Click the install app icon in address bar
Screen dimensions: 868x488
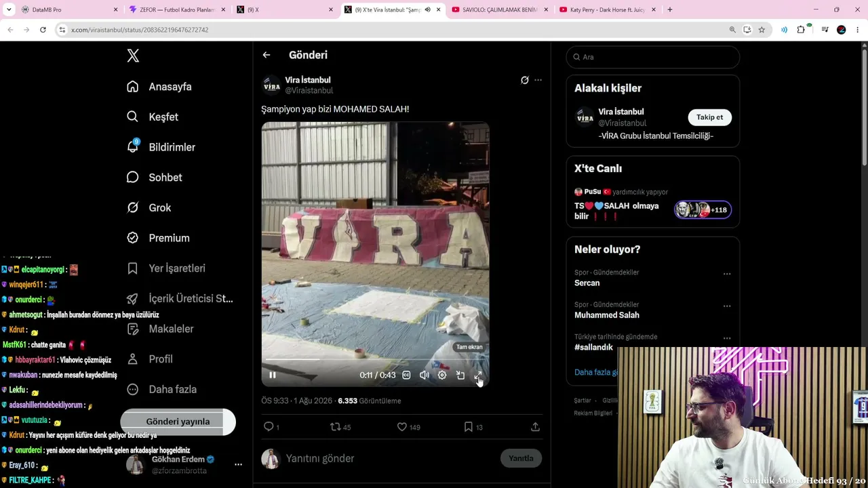click(x=747, y=30)
